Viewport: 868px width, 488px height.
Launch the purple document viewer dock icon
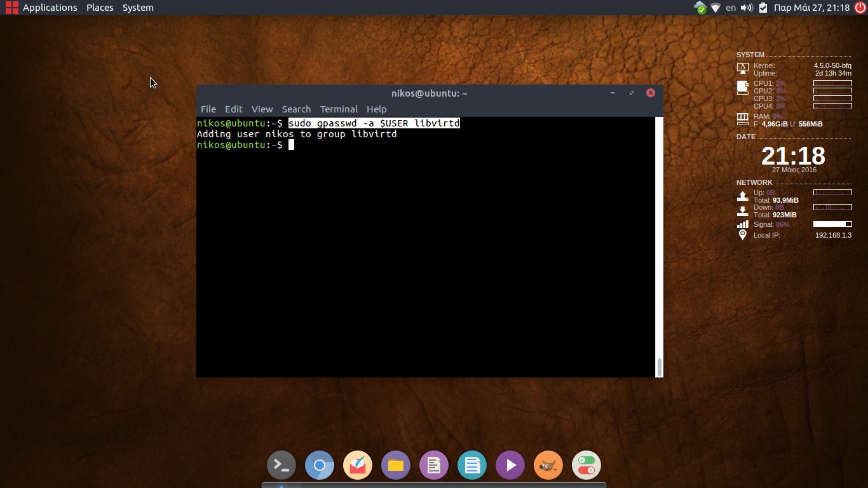pyautogui.click(x=434, y=466)
